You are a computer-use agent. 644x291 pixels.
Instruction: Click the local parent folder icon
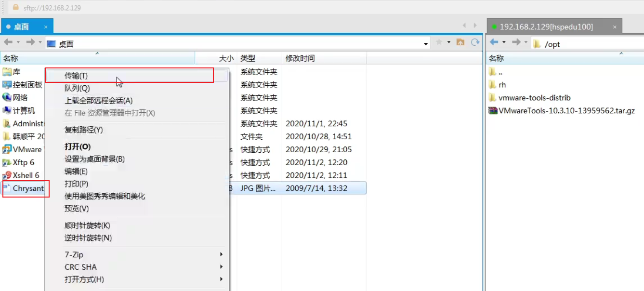[x=460, y=42]
